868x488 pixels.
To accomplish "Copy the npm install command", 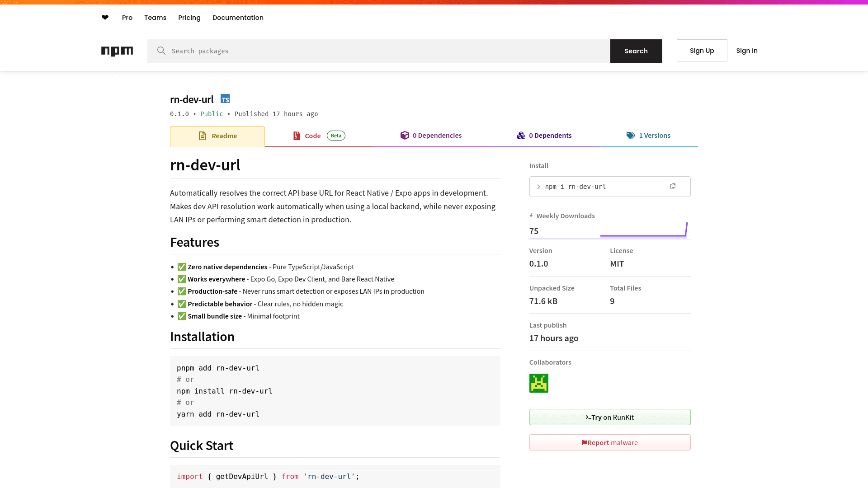I will coord(673,186).
